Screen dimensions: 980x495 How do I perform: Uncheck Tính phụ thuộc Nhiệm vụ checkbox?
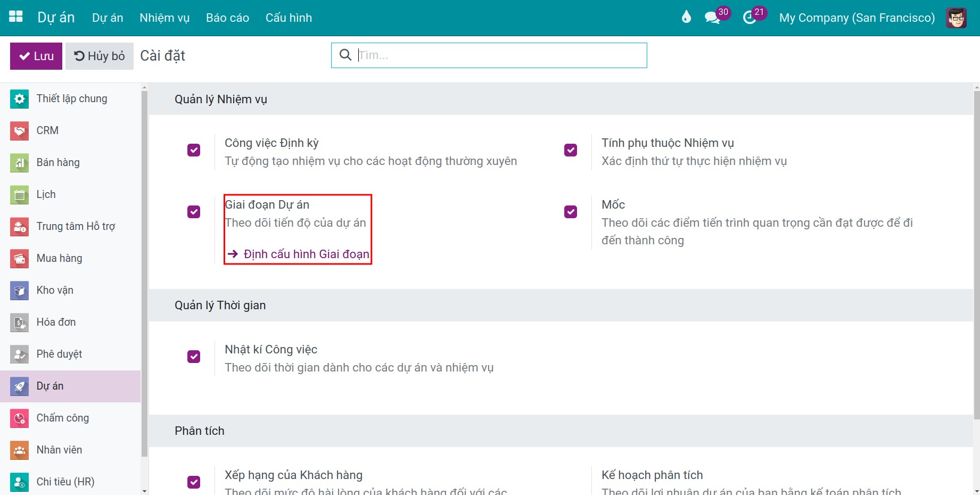[x=571, y=150]
